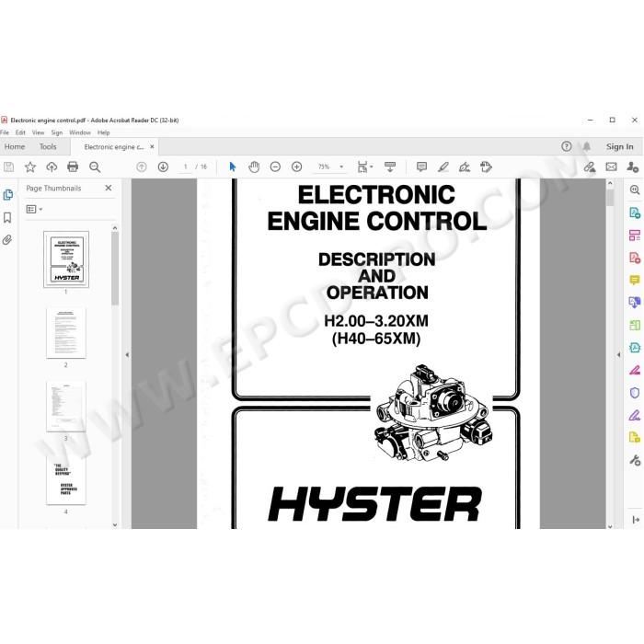Zoom out with the minus button
The height and width of the screenshot is (644, 644).
point(275,167)
